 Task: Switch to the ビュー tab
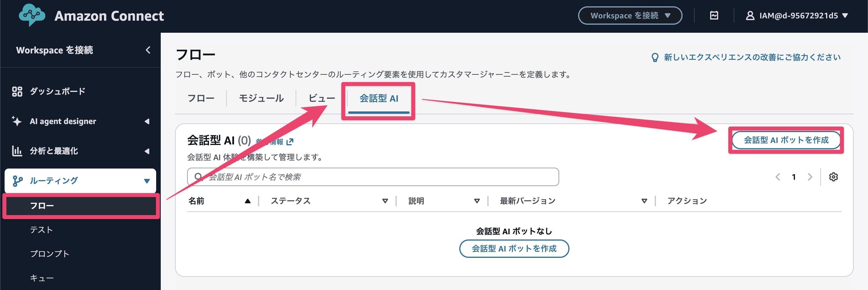[321, 98]
